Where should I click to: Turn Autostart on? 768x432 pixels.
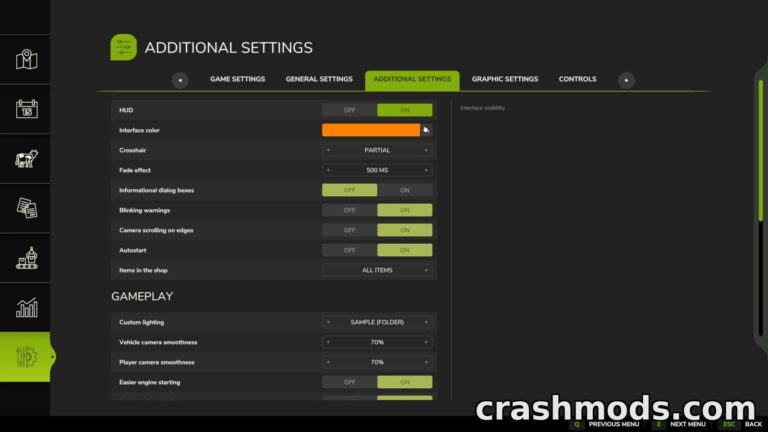(x=405, y=250)
